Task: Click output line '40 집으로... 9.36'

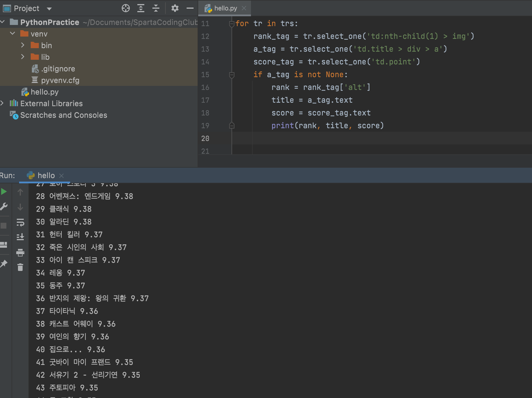Action: pyautogui.click(x=70, y=350)
